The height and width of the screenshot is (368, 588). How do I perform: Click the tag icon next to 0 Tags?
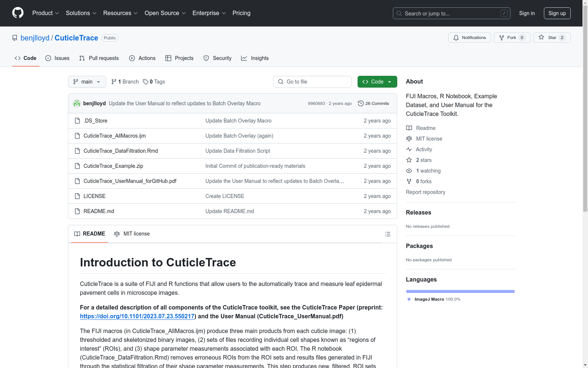[x=146, y=82]
